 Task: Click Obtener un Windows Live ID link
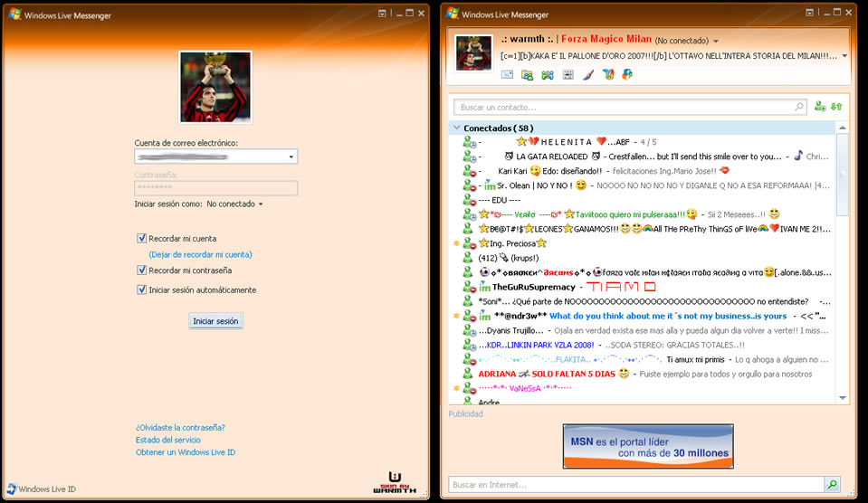(186, 452)
